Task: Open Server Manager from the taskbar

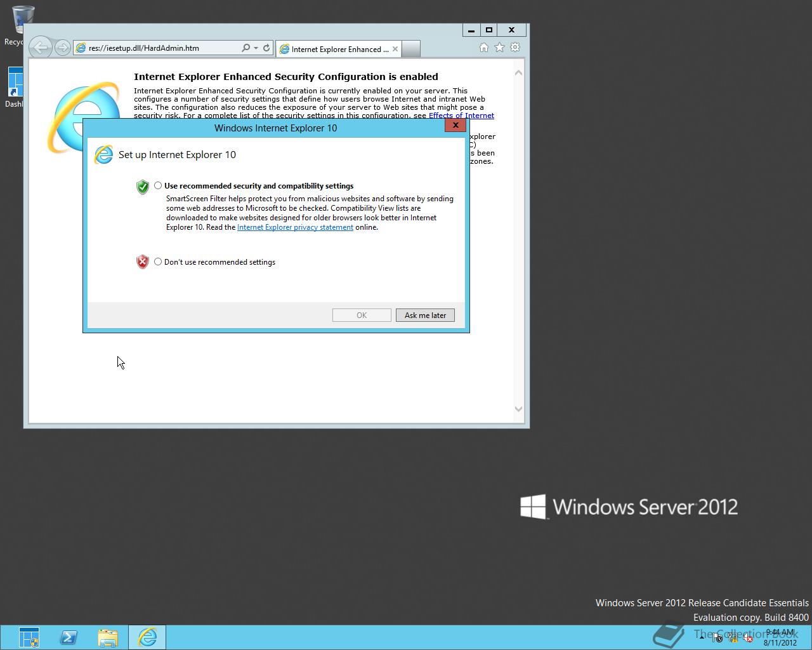Action: click(29, 637)
